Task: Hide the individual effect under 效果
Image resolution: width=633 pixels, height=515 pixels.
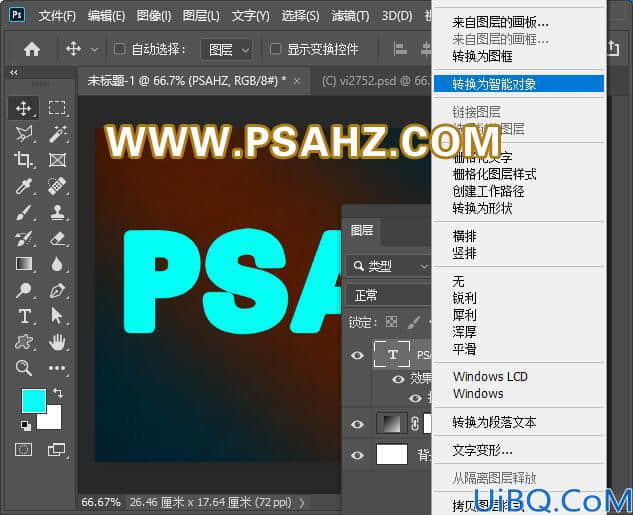Action: [415, 399]
